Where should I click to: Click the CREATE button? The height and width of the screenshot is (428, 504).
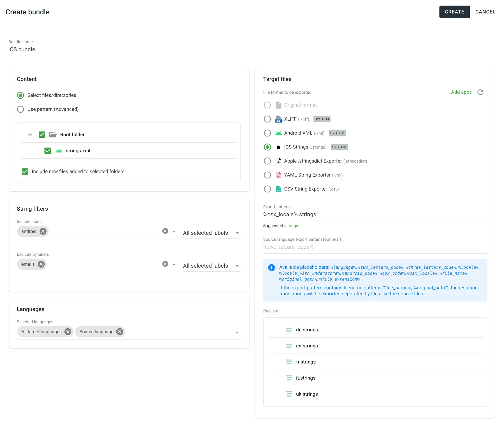[x=454, y=12]
